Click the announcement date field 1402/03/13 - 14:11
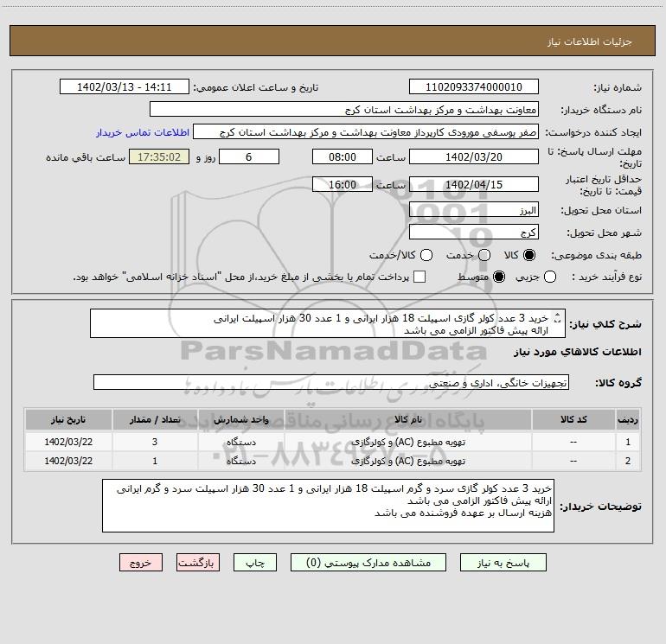666x644 pixels. (x=124, y=87)
